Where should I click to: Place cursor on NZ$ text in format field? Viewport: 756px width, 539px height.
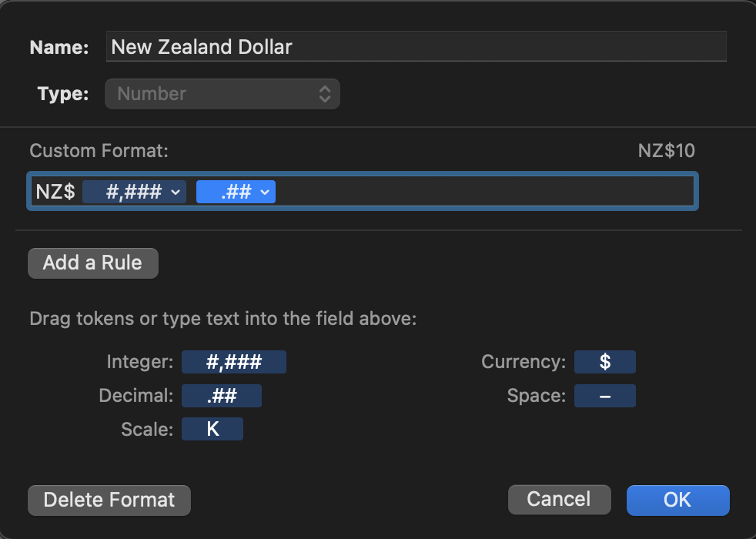pyautogui.click(x=55, y=192)
